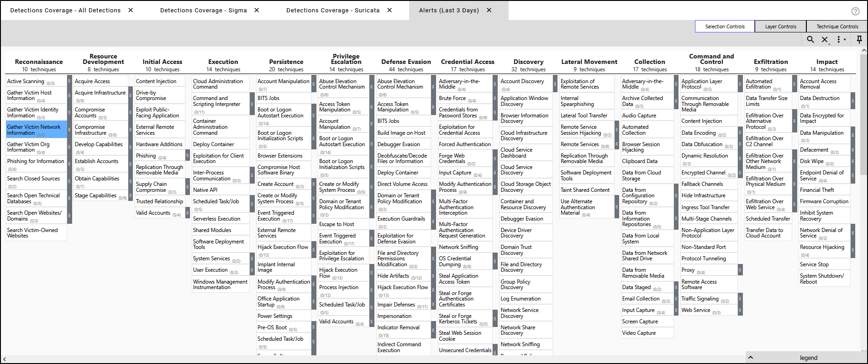Click the search magnifier icon

pyautogui.click(x=810, y=40)
